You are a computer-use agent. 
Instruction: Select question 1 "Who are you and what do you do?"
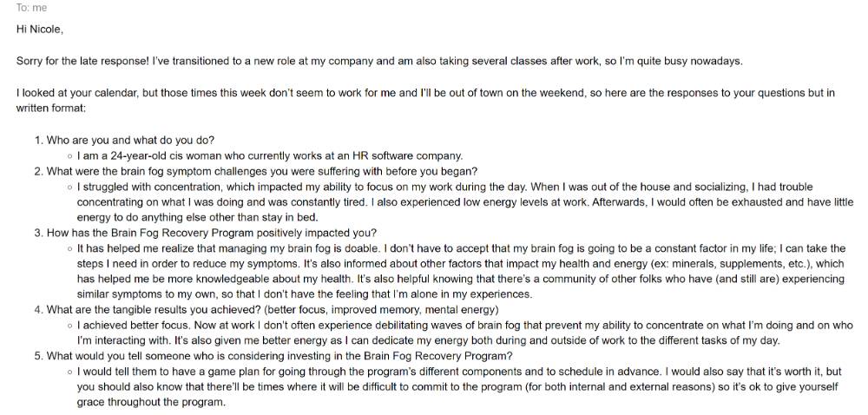(x=130, y=141)
